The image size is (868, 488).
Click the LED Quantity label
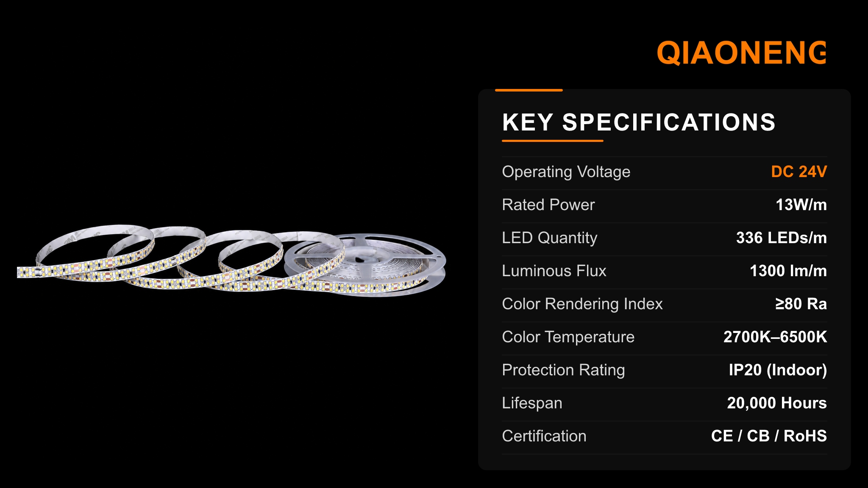tap(549, 238)
